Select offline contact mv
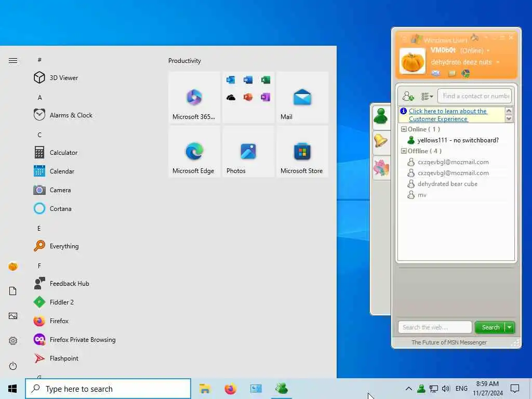This screenshot has height=399, width=532. pyautogui.click(x=422, y=195)
